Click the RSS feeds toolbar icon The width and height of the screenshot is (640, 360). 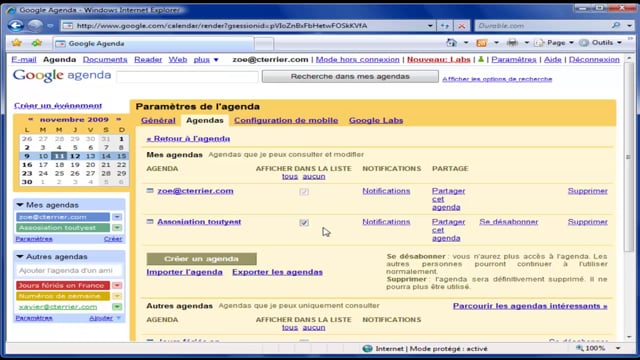[x=482, y=42]
